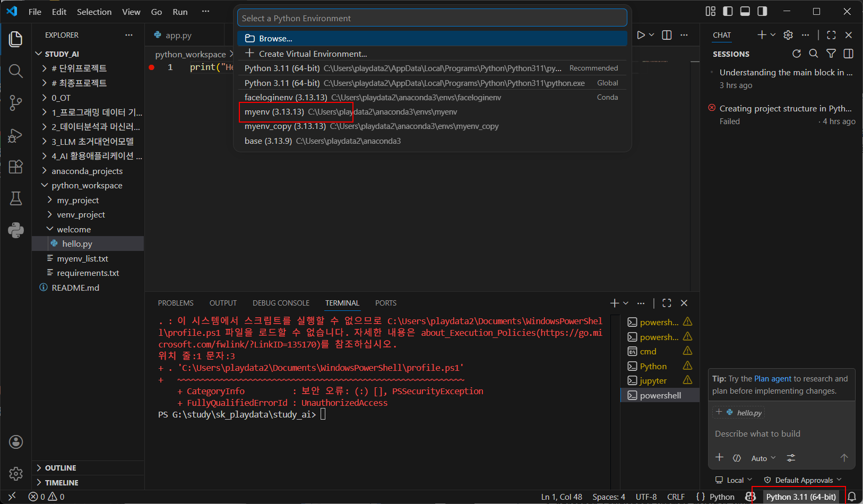Viewport: 863px width, 504px height.
Task: Close the terminal panel
Action: click(684, 303)
